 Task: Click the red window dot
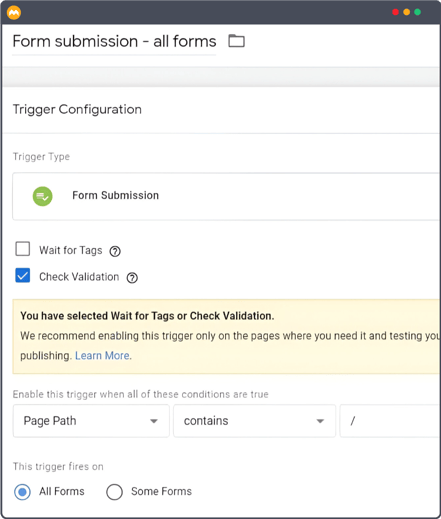[395, 12]
